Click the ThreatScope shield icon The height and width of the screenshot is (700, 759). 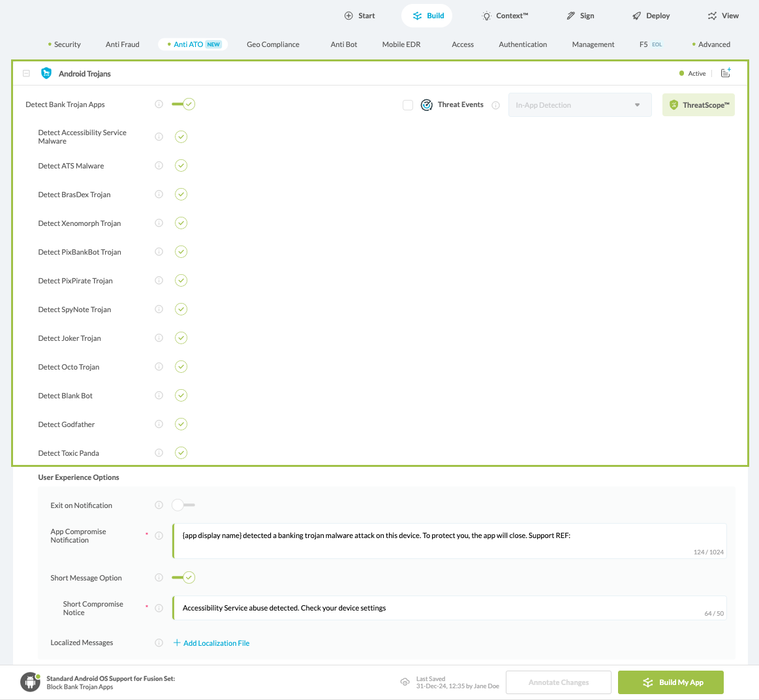click(x=673, y=104)
